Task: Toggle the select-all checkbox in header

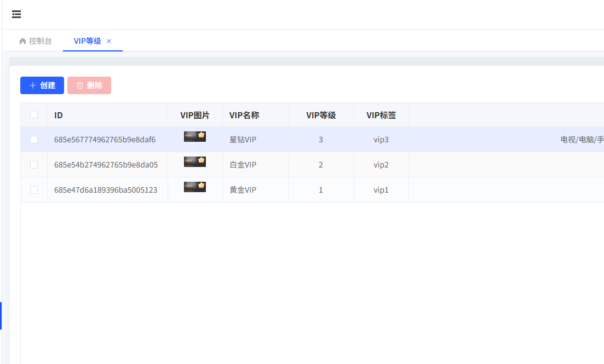Action: point(34,114)
